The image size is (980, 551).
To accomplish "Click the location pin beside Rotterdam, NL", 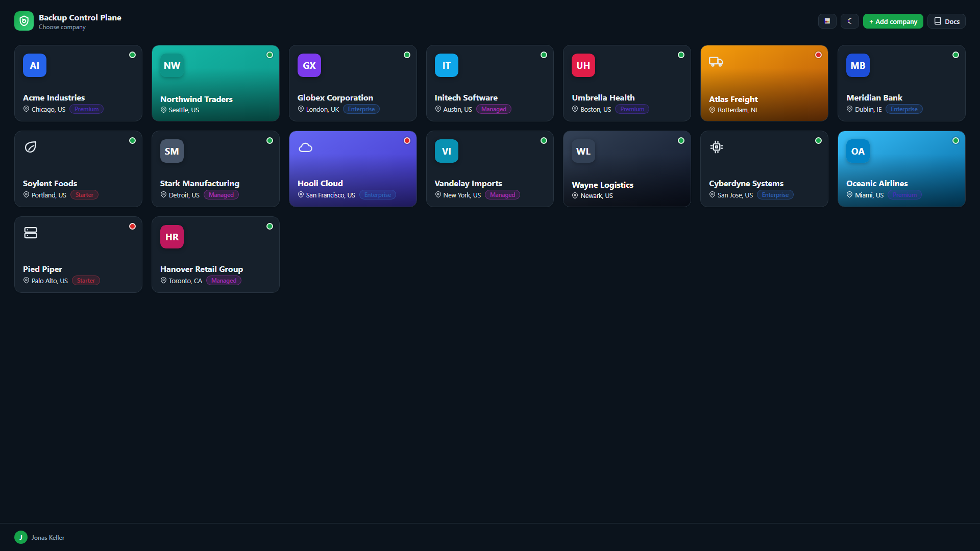I will point(712,110).
